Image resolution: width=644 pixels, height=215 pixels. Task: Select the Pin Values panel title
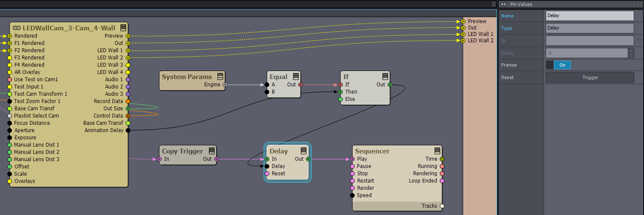tap(521, 4)
